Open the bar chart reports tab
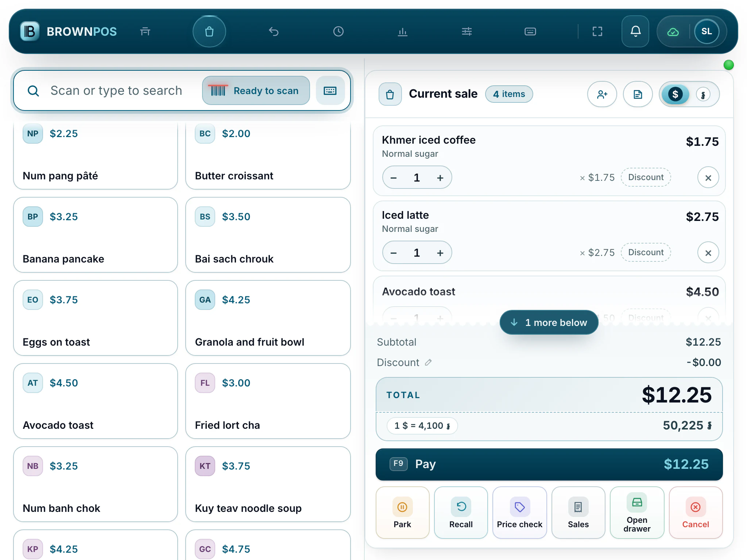Viewport: 747px width, 560px height. coord(403,32)
